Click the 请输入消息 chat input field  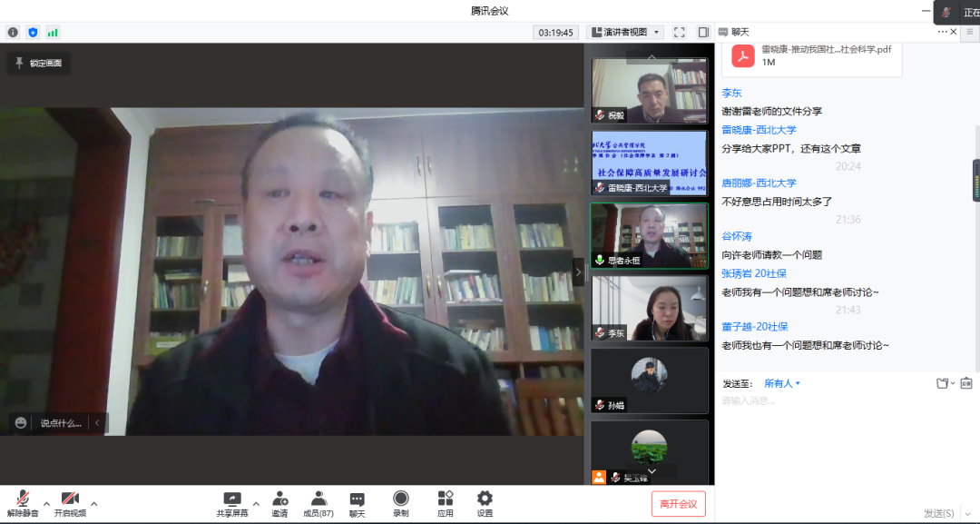pyautogui.click(x=844, y=401)
